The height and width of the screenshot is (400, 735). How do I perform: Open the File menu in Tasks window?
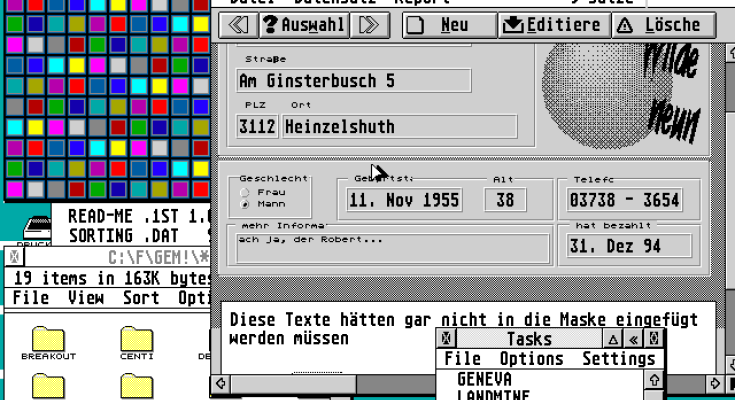[463, 359]
